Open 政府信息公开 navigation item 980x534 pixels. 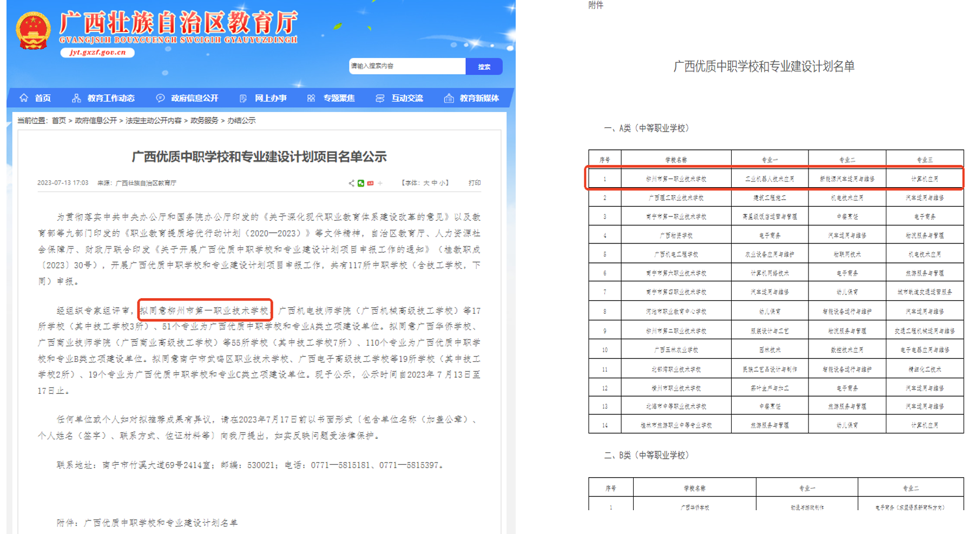pos(195,98)
